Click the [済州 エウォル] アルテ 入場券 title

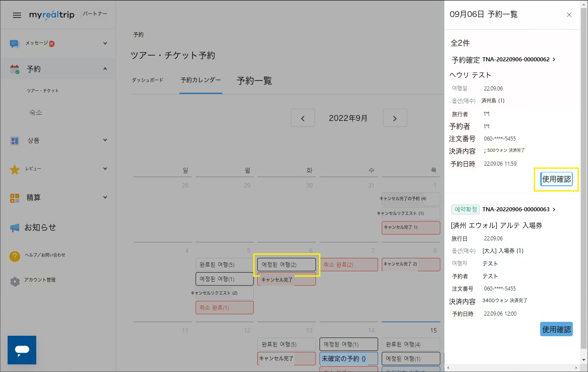(x=497, y=225)
